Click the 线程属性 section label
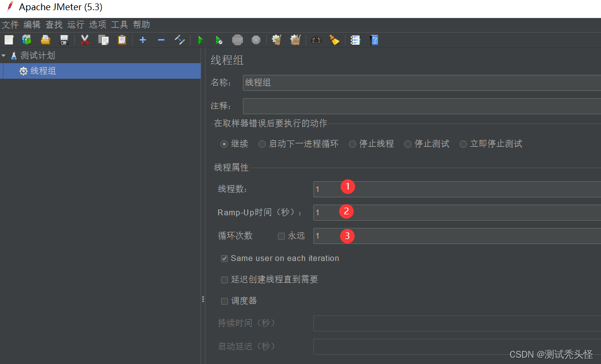This screenshot has width=601, height=364. (231, 168)
